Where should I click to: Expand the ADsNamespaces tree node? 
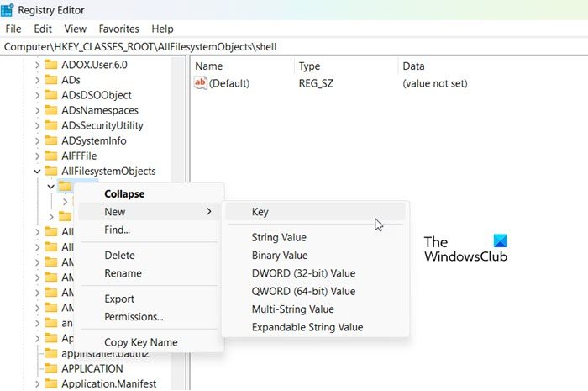[x=37, y=110]
